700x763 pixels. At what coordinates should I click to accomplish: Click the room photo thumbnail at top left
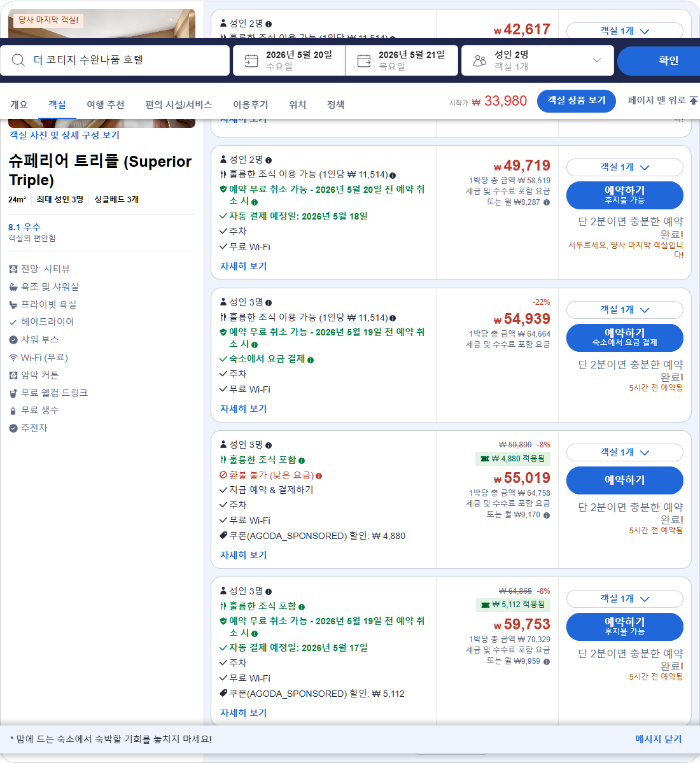[x=102, y=24]
